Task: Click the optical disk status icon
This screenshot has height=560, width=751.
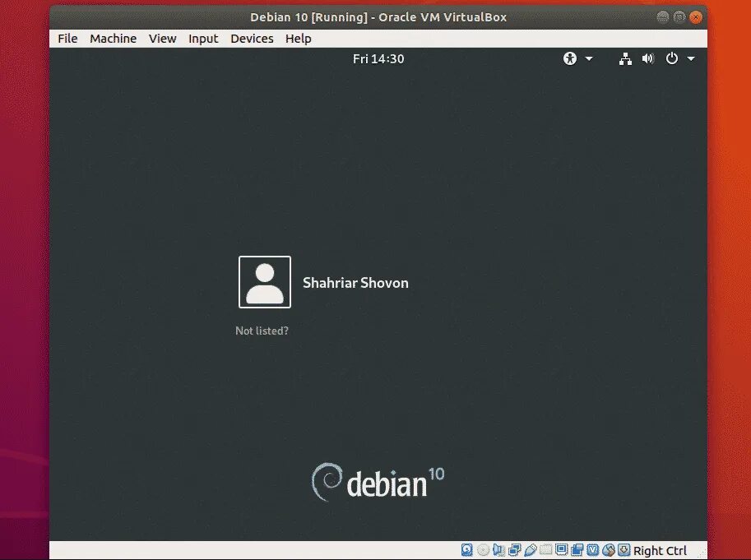Action: pos(483,550)
